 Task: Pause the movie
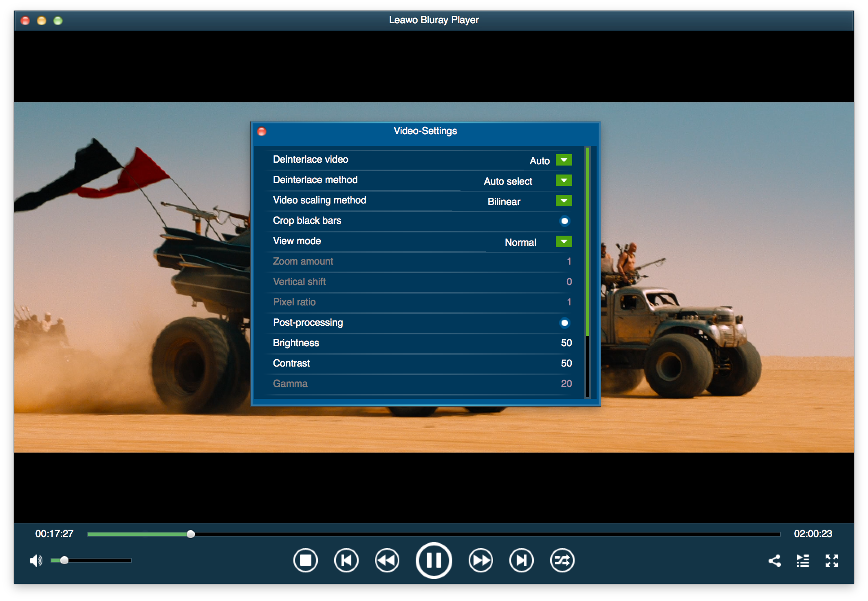click(434, 560)
